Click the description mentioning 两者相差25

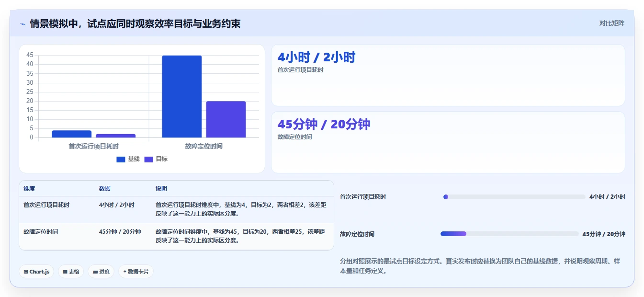pos(241,236)
